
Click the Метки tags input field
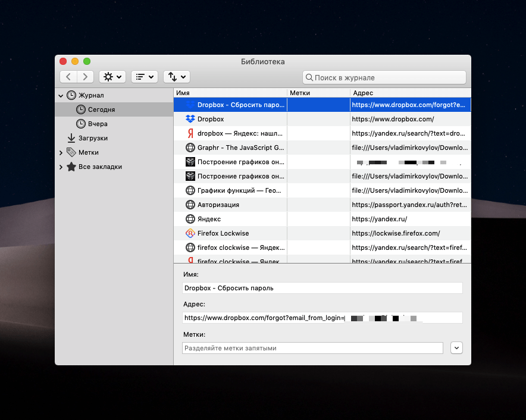pos(312,348)
